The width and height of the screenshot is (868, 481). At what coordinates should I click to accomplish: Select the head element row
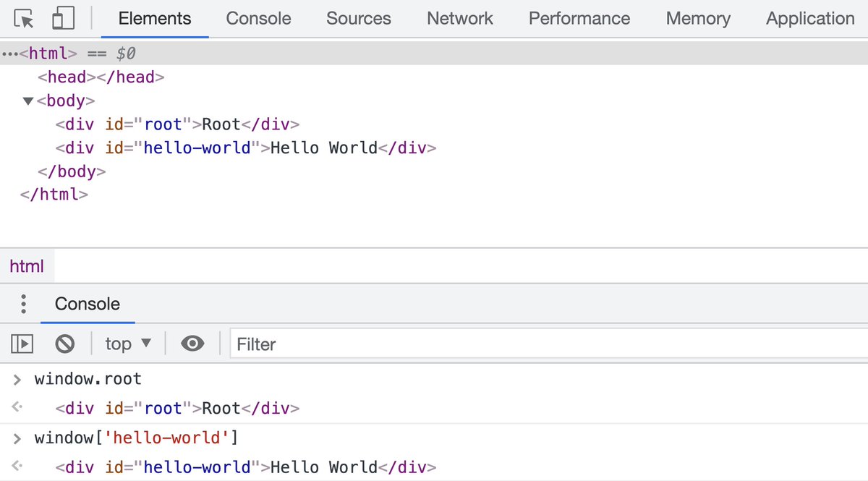click(x=101, y=77)
